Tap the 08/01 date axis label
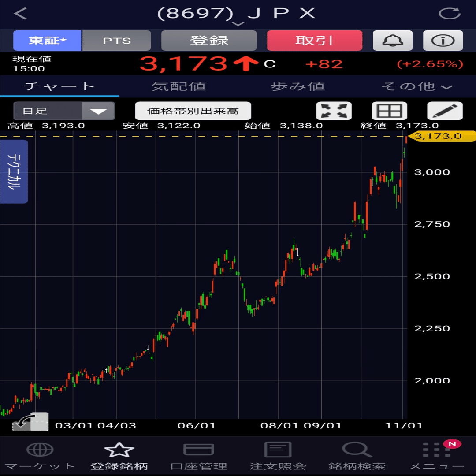 (x=279, y=425)
